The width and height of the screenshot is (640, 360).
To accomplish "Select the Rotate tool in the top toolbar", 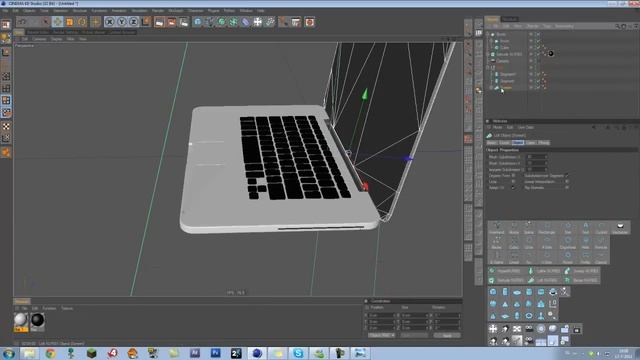I will click(82, 22).
